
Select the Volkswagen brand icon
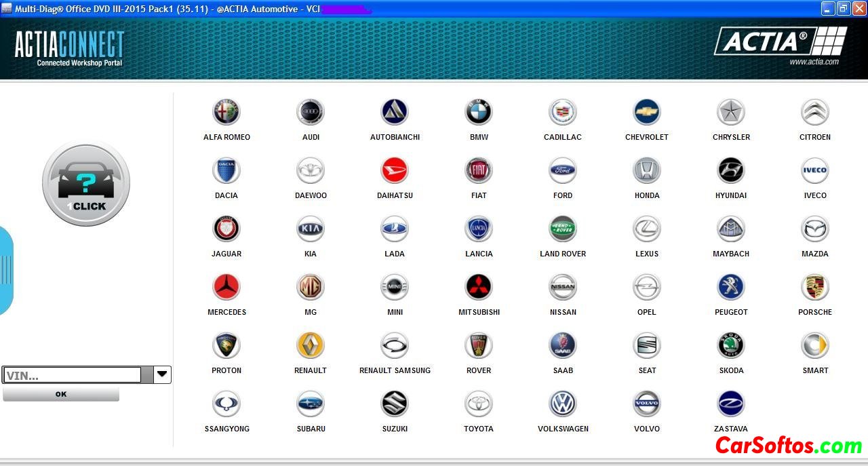coord(562,404)
